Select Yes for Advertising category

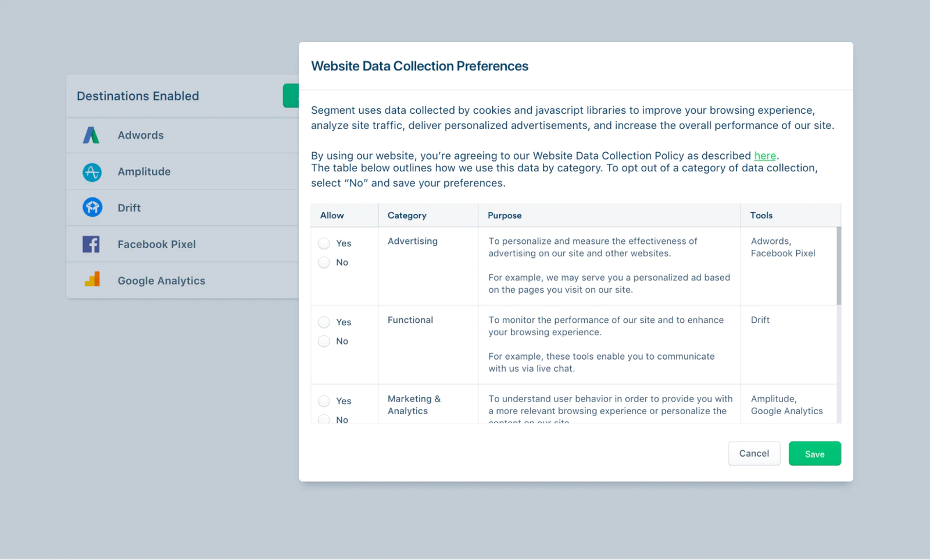324,243
